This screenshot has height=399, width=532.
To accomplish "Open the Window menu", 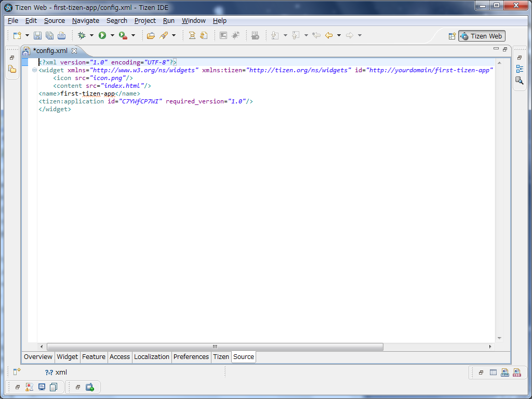I will coord(194,21).
